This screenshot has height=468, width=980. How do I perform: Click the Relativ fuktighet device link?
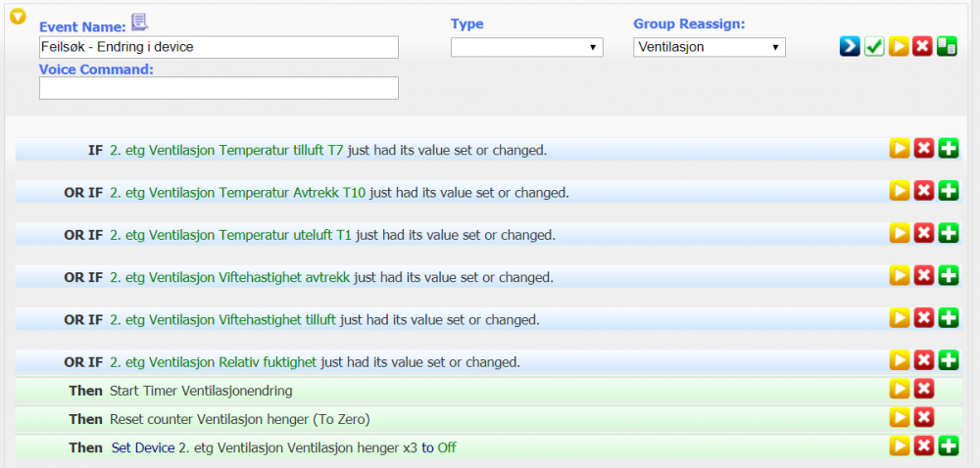213,362
